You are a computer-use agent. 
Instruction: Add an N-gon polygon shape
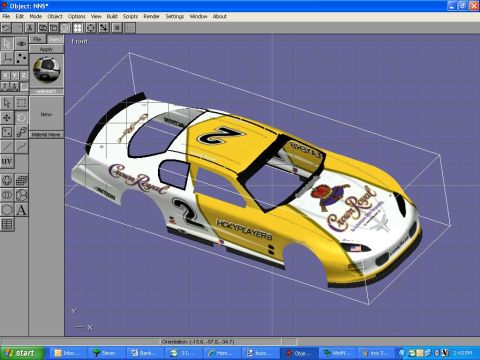pos(7,210)
